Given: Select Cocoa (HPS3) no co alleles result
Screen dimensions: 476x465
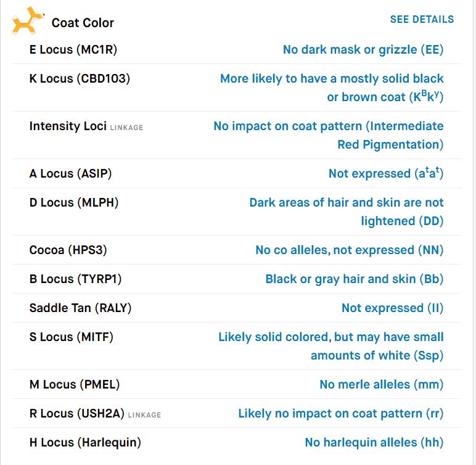Looking at the screenshot, I should pos(350,250).
